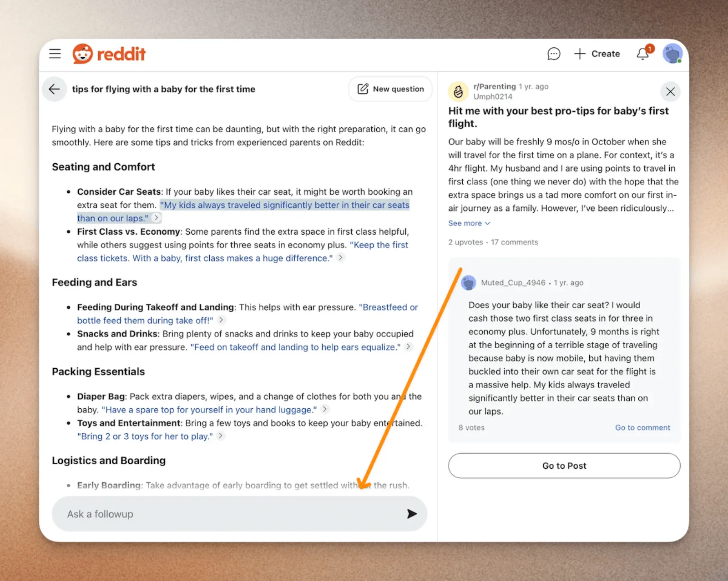Viewport: 728px width, 581px height.
Task: Expand chevron after 'makes a huge difference.'
Action: pos(340,257)
